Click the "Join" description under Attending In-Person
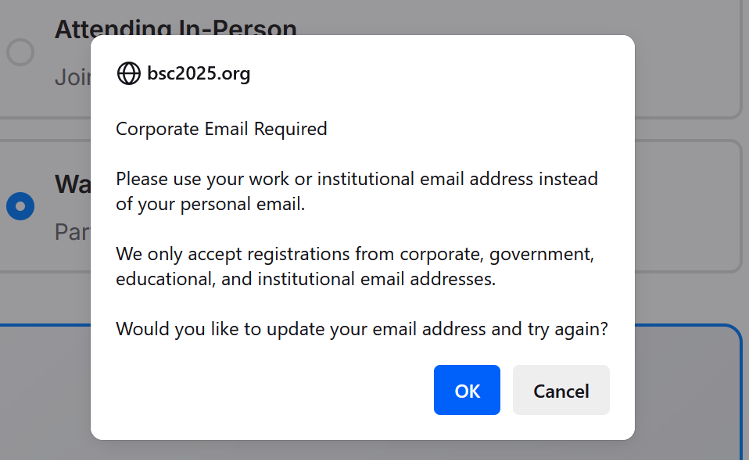Image resolution: width=750 pixels, height=460 pixels. pos(72,77)
